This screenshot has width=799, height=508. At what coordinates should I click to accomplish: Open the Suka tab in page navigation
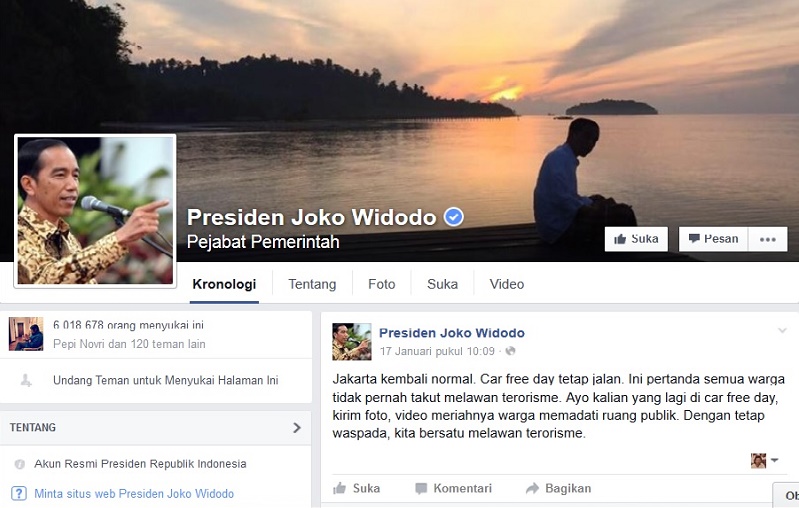click(x=442, y=284)
